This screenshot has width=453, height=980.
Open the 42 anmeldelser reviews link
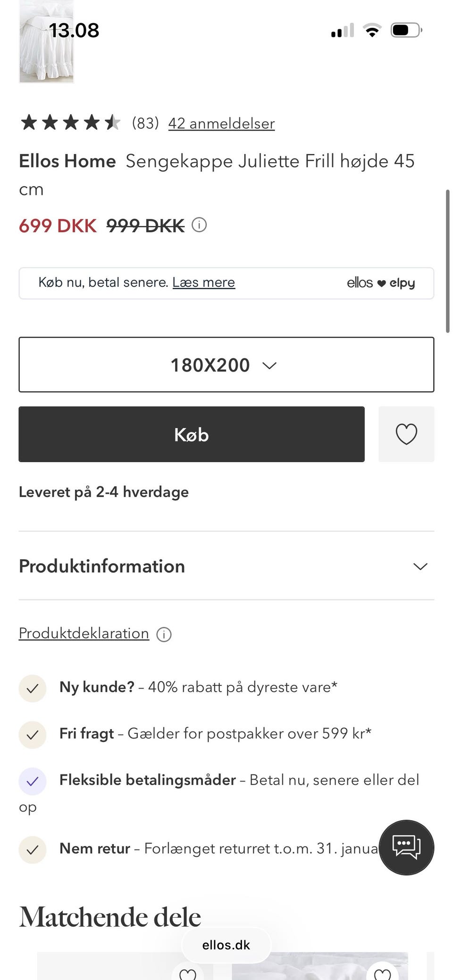tap(221, 124)
